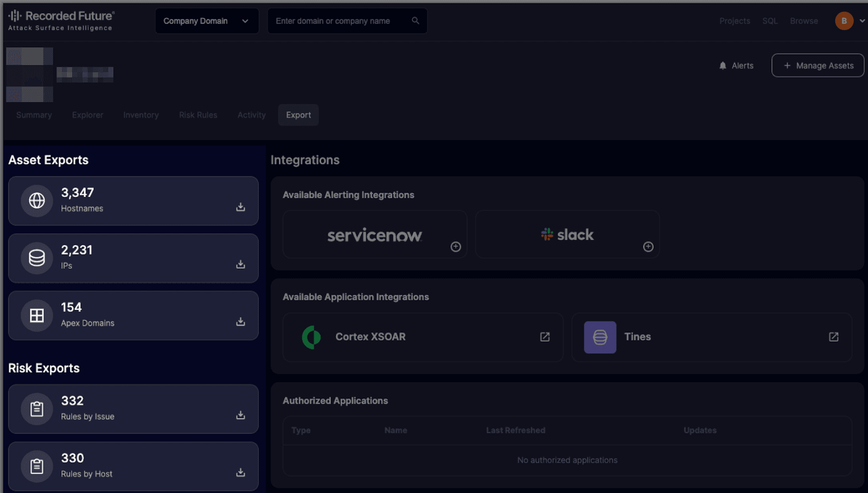Click the Recorded Future logo
This screenshot has width=868, height=493.
(61, 21)
